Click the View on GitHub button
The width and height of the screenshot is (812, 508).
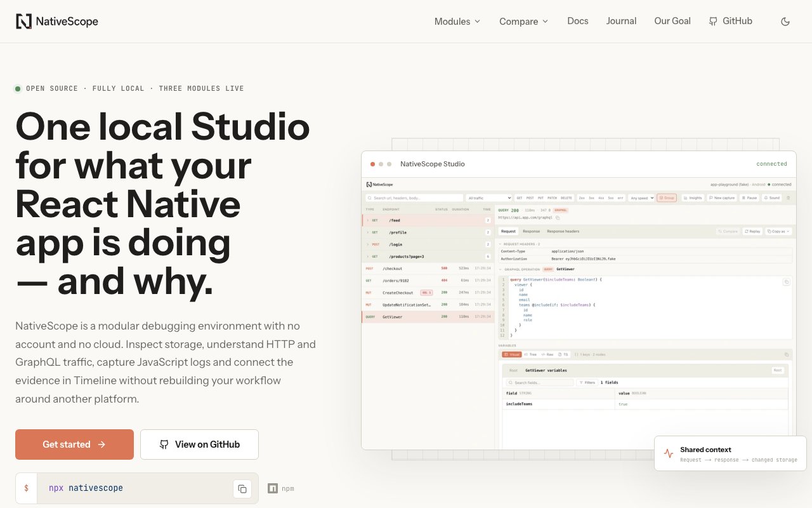[199, 444]
